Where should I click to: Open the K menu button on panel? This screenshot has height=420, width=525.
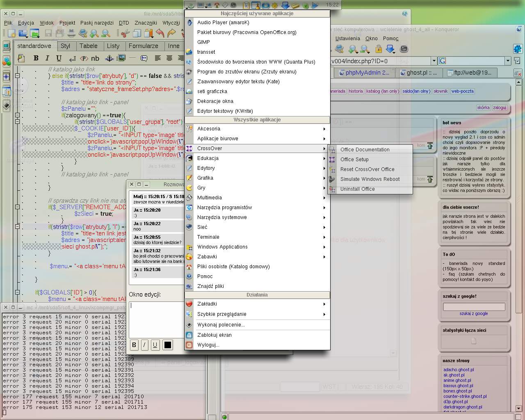[x=190, y=5]
